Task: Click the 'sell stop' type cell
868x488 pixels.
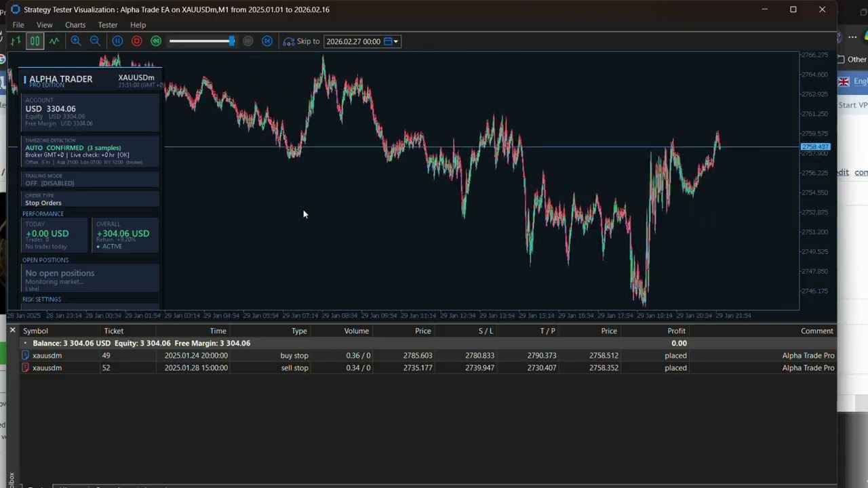Action: pos(294,367)
